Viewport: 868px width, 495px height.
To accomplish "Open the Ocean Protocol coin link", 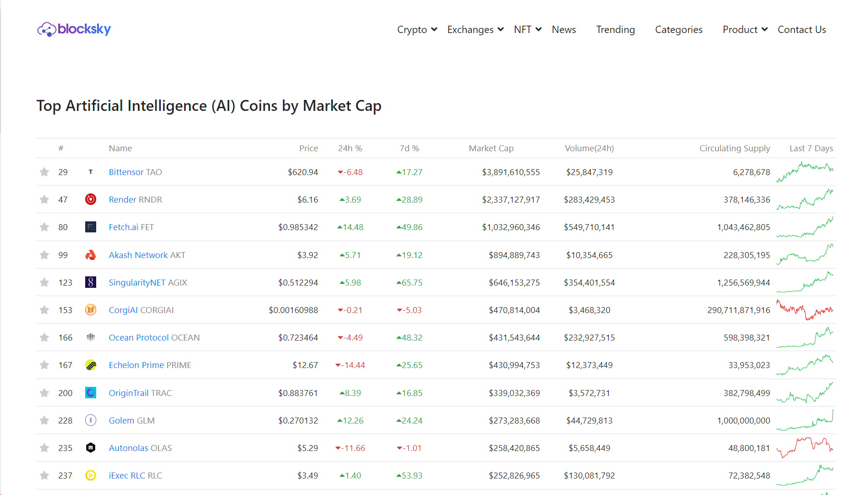I will pos(139,337).
